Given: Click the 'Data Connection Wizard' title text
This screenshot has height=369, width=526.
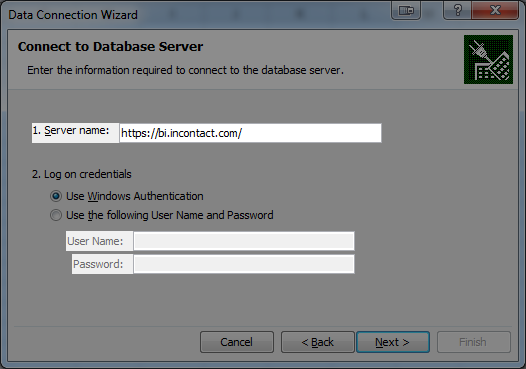Looking at the screenshot, I should [x=73, y=15].
